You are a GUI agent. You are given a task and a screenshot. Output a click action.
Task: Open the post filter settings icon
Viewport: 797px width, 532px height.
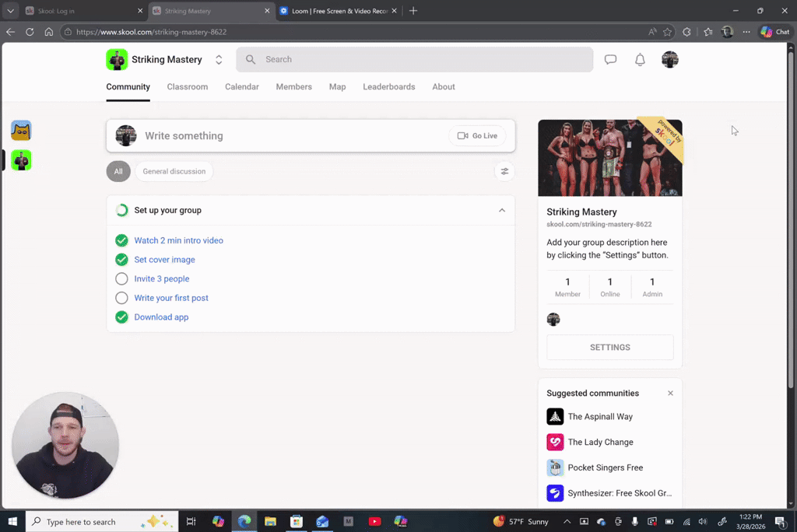(504, 171)
